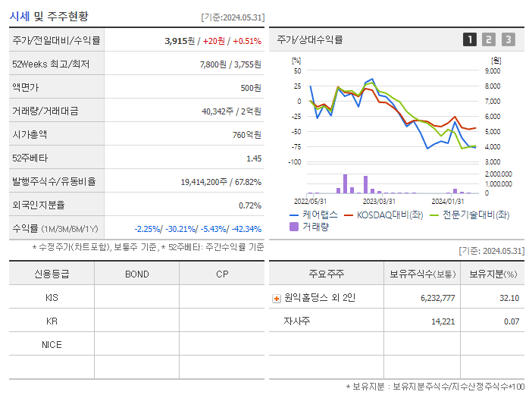The height and width of the screenshot is (398, 532).
Task: Click the CP column header
Action: coord(222,274)
